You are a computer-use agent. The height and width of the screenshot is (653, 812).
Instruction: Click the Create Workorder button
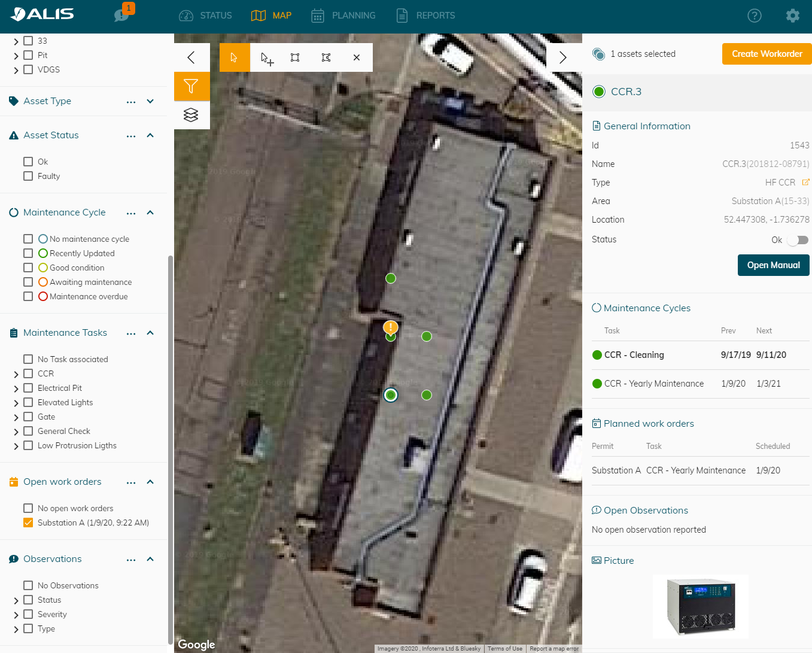pos(766,54)
